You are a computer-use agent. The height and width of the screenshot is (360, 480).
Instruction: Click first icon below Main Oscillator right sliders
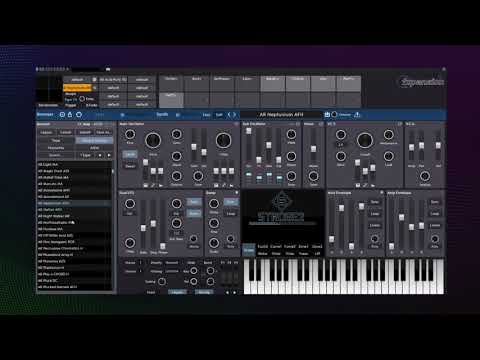point(216,185)
